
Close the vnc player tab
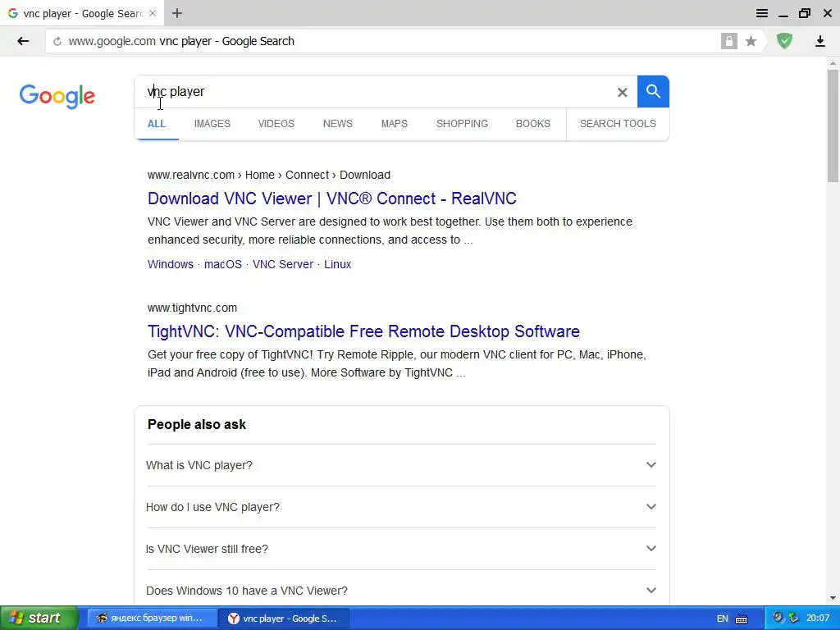click(x=153, y=13)
